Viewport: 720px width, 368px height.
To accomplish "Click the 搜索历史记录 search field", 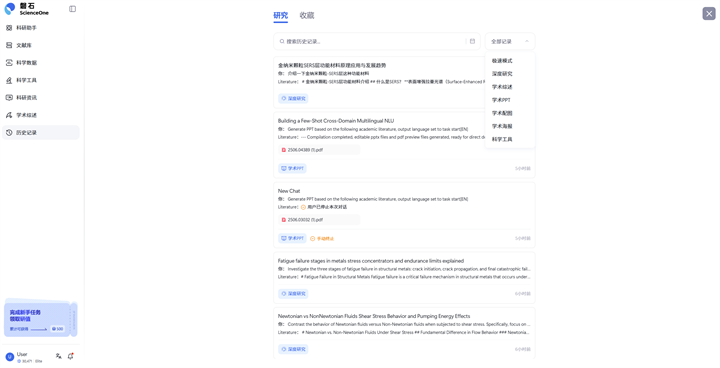I will tap(377, 41).
